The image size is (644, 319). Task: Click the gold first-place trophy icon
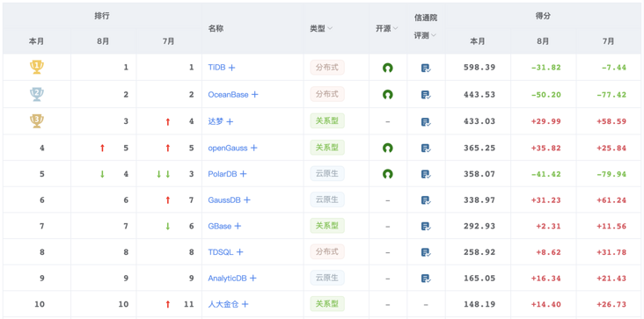pyautogui.click(x=37, y=68)
